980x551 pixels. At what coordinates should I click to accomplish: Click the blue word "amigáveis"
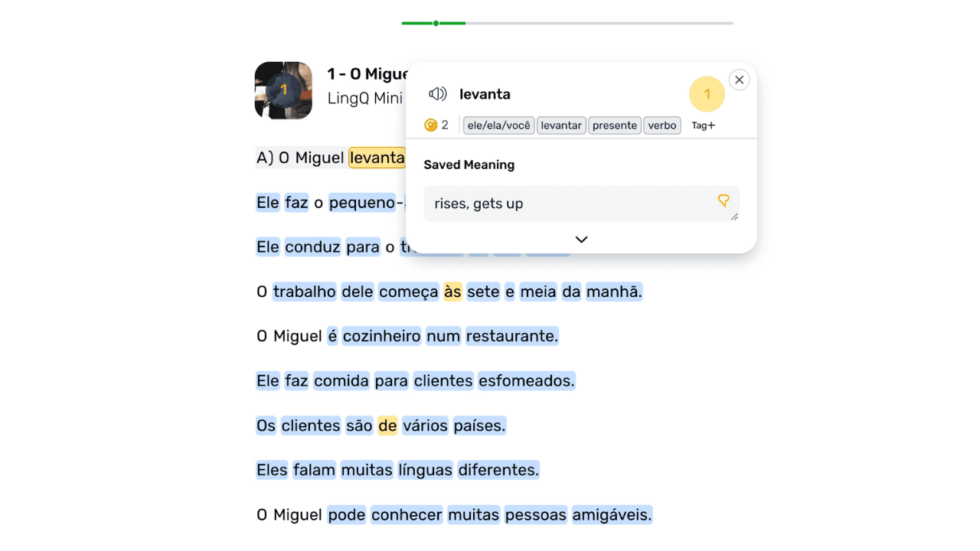[612, 515]
